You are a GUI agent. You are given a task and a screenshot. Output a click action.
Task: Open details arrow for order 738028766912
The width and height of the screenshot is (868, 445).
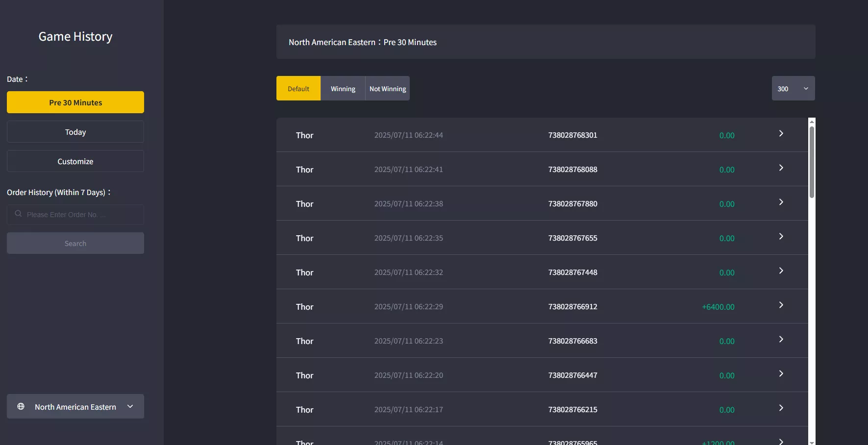coord(781,305)
